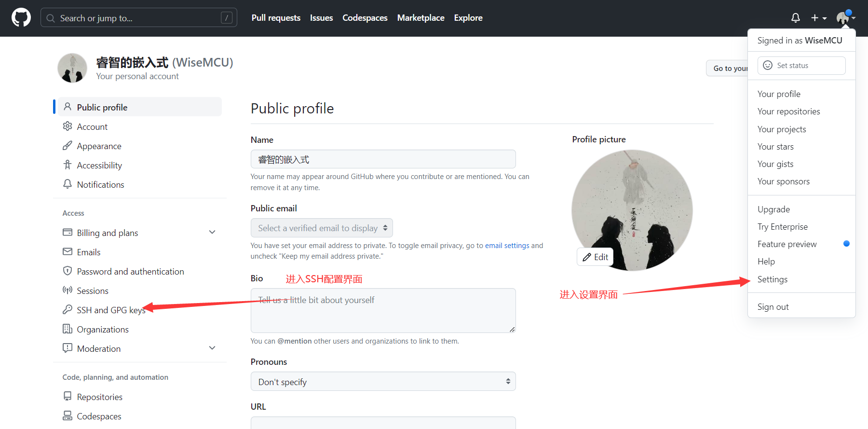This screenshot has height=429, width=868.
Task: Click the broadcast icon for Sessions
Action: pyautogui.click(x=68, y=291)
